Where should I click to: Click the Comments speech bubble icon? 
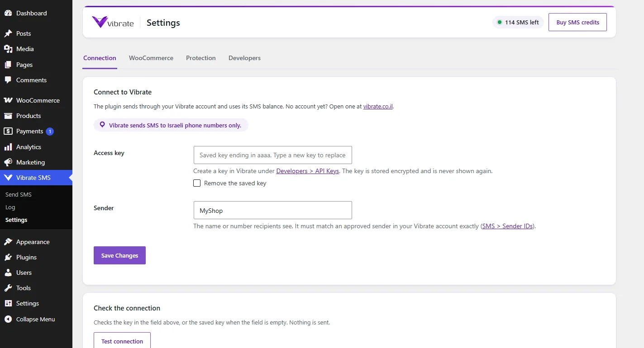[x=8, y=80]
